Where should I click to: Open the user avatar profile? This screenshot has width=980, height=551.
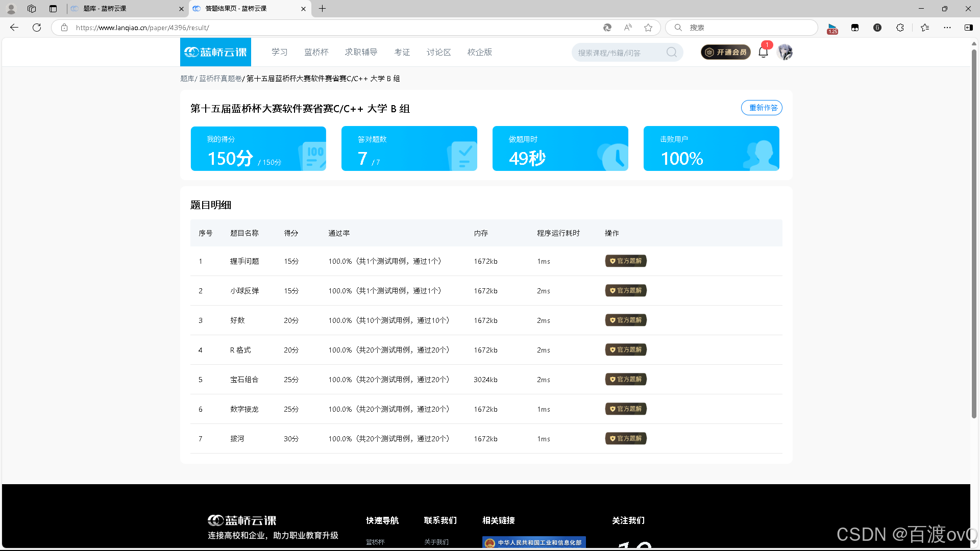[785, 52]
